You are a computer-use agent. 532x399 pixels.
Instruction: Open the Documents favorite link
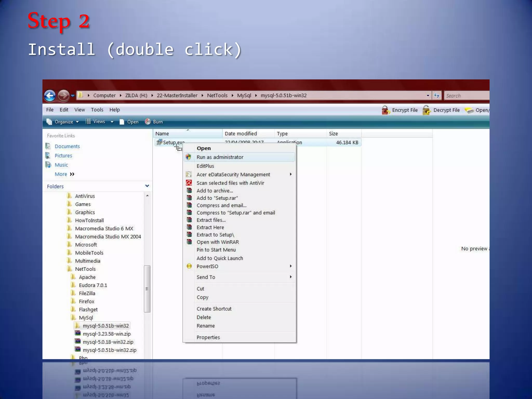[67, 146]
